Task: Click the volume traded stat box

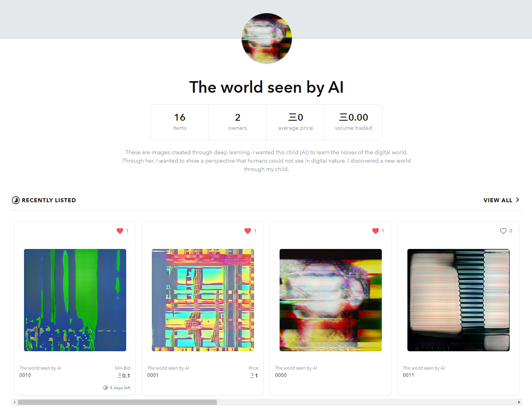Action: (353, 122)
